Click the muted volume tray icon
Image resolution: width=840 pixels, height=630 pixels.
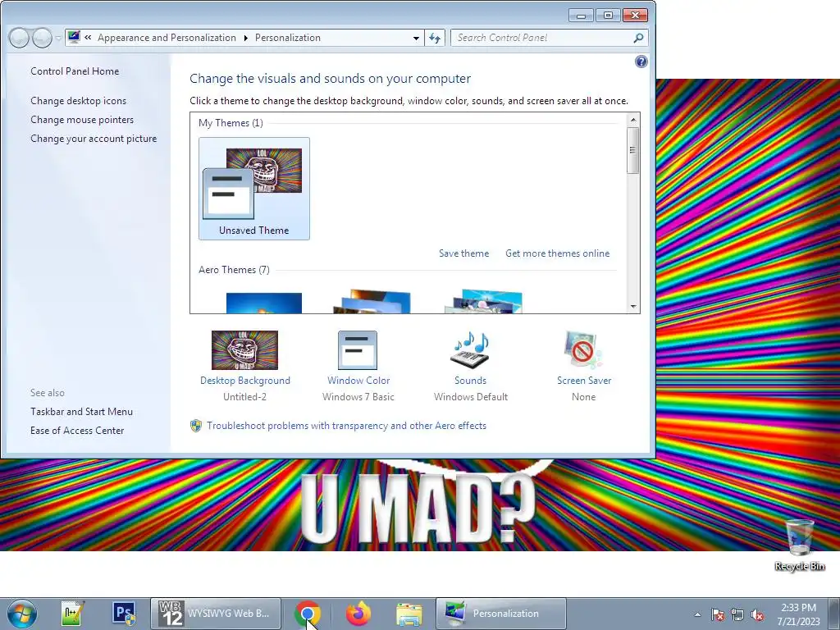757,614
